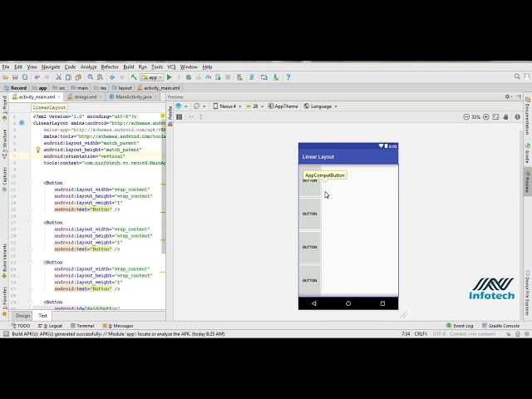532x399 pixels.
Task: Open the Refactor menu
Action: (110, 67)
